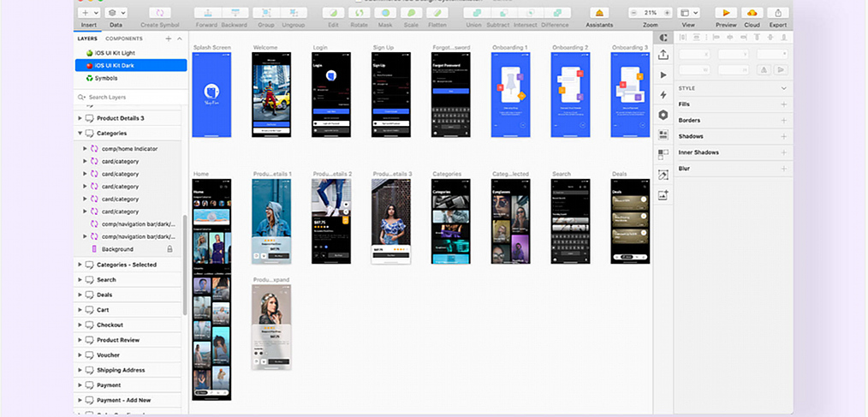
Task: Click the Group layers icon
Action: click(268, 13)
